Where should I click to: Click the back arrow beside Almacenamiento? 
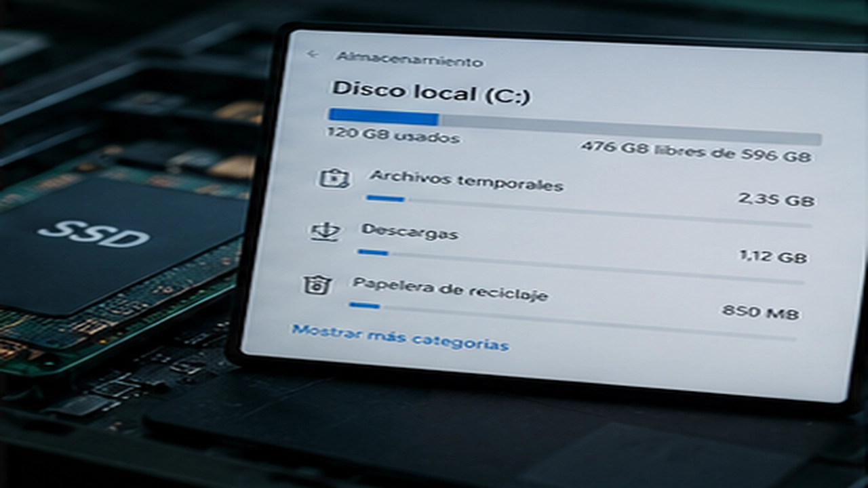point(313,54)
